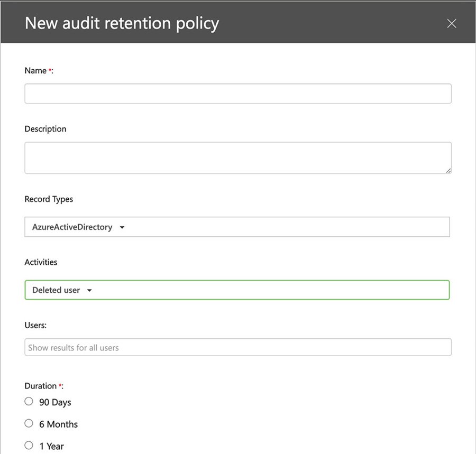Click the Activities section label
476x454 pixels.
coord(41,262)
